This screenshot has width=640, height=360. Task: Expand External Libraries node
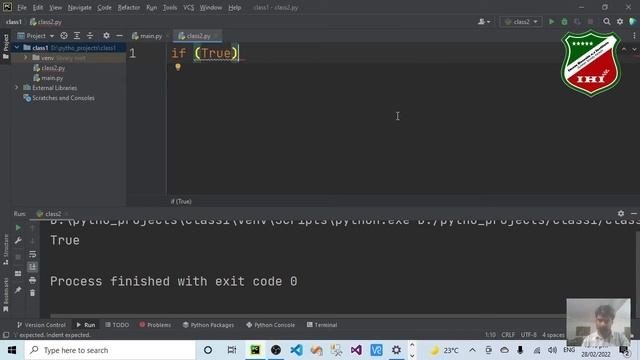coord(17,88)
